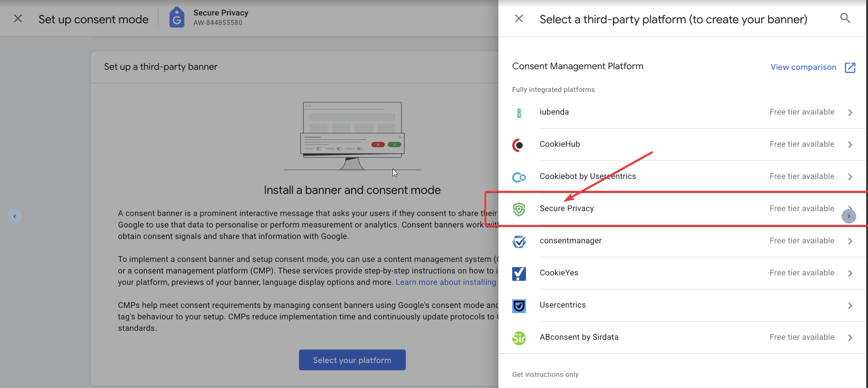Click Free tier available for CookieYes

[x=802, y=273]
